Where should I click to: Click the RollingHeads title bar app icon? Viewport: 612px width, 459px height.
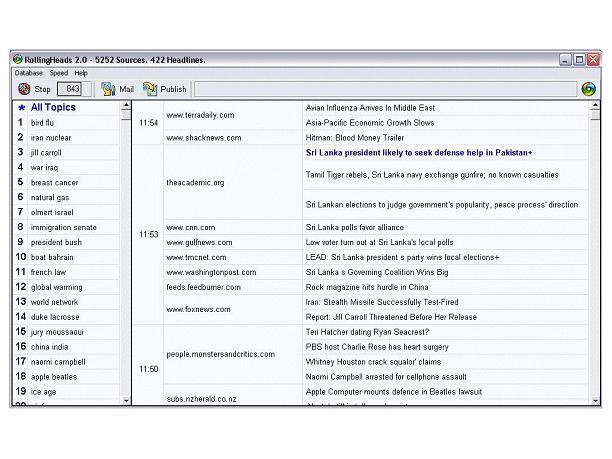tap(17, 60)
